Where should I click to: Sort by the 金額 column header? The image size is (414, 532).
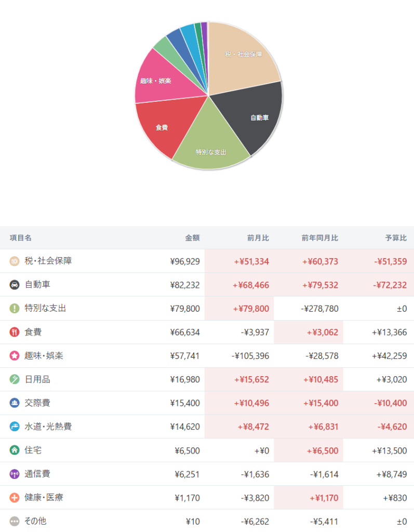pyautogui.click(x=192, y=238)
